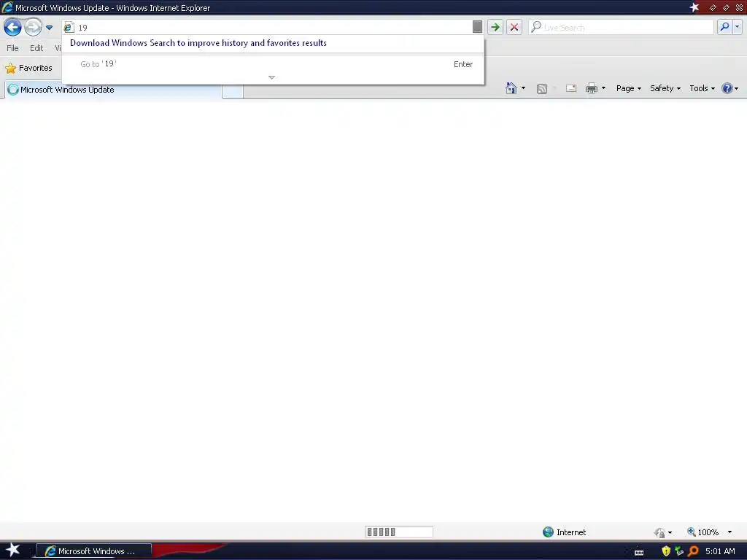
Task: Open Help dropdown arrow
Action: 737,88
